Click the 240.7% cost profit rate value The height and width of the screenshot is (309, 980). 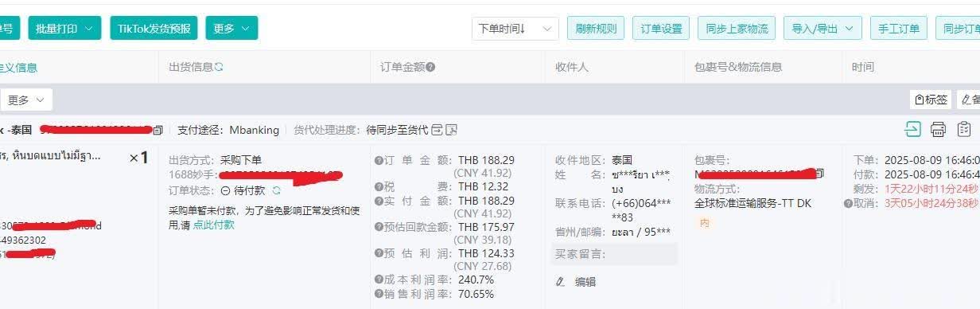pyautogui.click(x=476, y=280)
